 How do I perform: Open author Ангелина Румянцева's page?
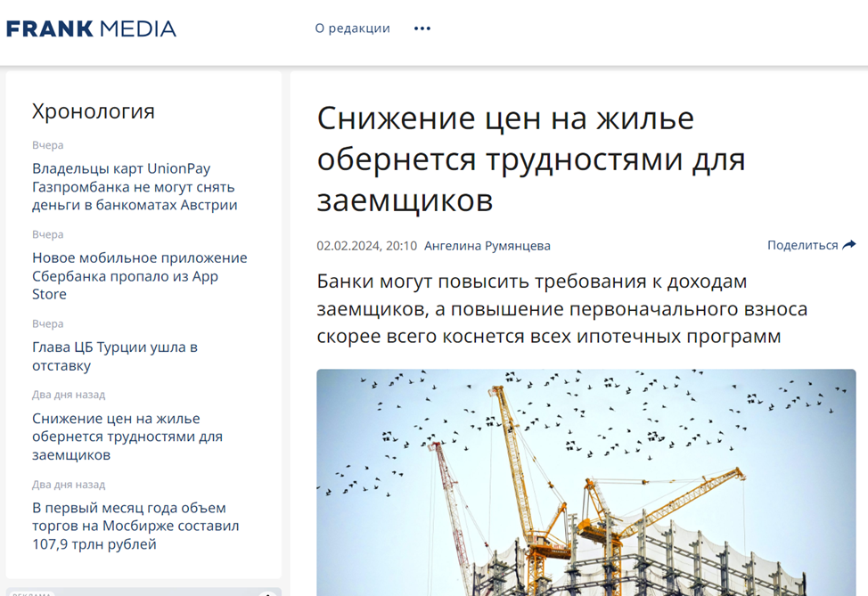point(487,246)
